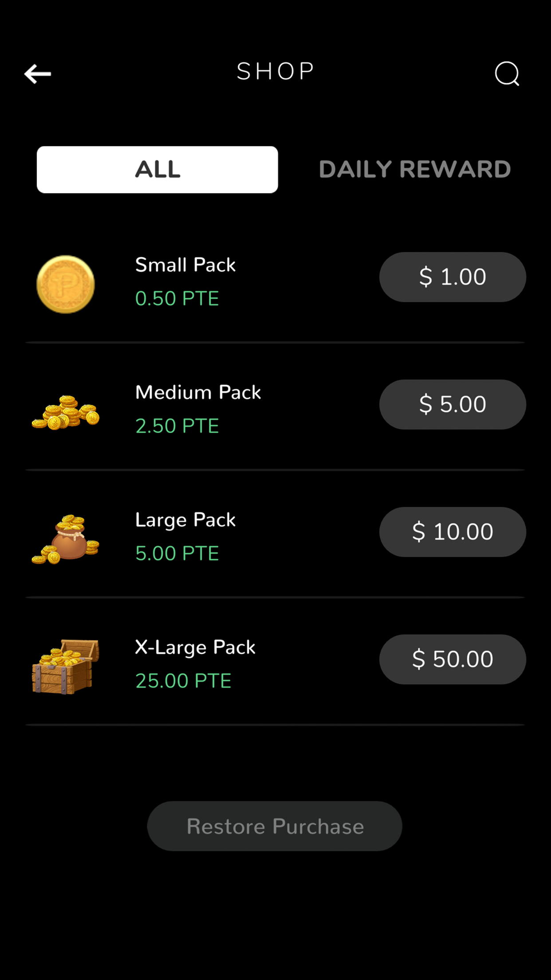551x980 pixels.
Task: Click the 25.00 PTE amount
Action: [183, 680]
